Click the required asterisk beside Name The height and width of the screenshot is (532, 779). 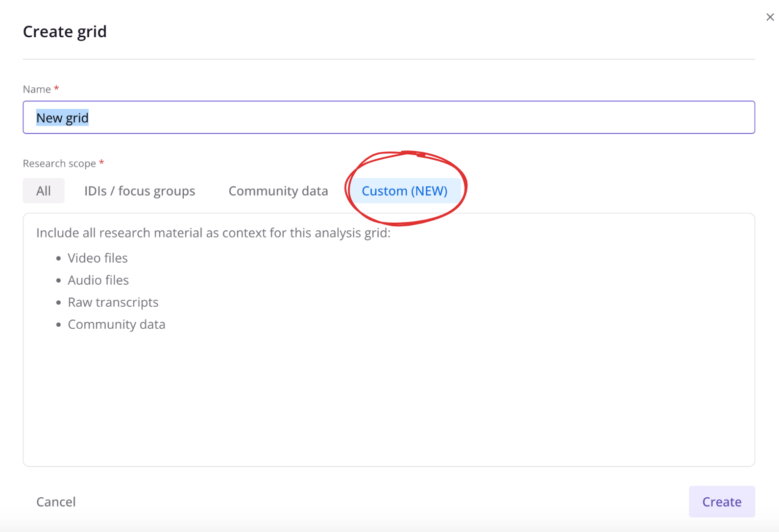tap(56, 88)
